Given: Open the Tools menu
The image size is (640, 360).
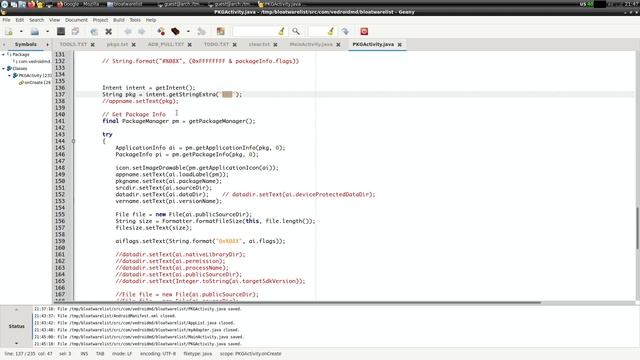Looking at the screenshot, I should (x=135, y=20).
